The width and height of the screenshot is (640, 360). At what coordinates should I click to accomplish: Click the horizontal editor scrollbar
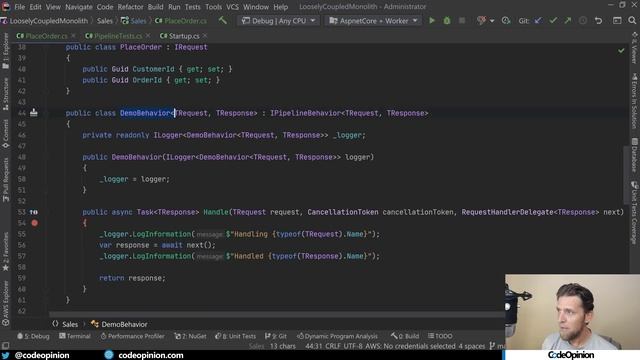point(277,315)
